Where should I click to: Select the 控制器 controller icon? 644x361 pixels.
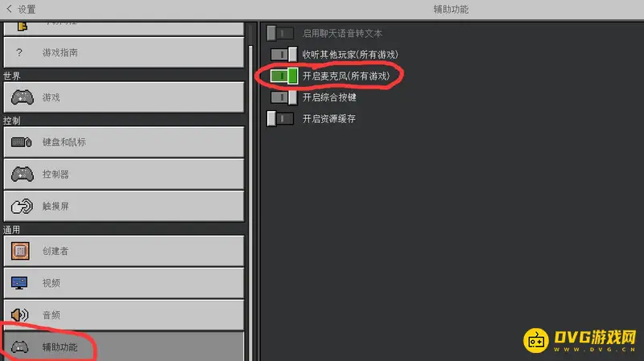(23, 174)
